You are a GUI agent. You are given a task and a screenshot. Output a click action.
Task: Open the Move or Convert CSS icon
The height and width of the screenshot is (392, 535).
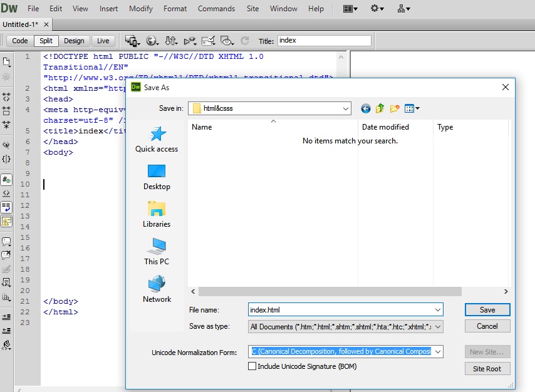coord(6,297)
